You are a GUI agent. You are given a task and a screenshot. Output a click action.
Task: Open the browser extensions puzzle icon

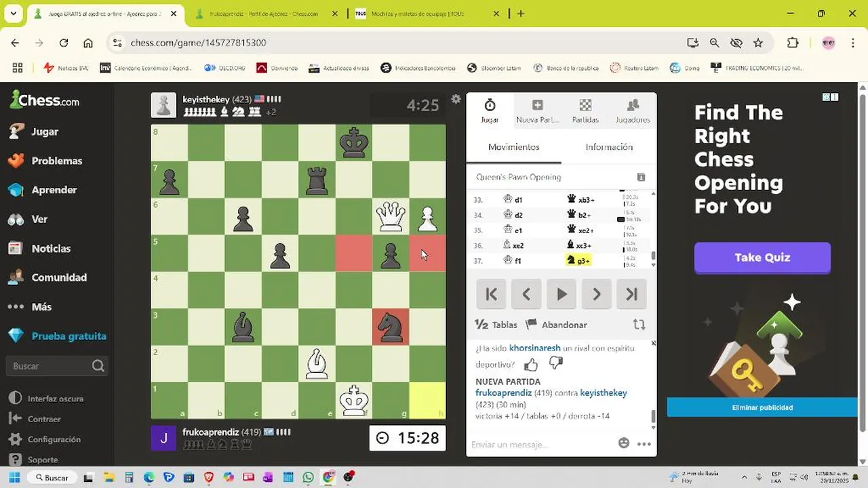pyautogui.click(x=793, y=43)
